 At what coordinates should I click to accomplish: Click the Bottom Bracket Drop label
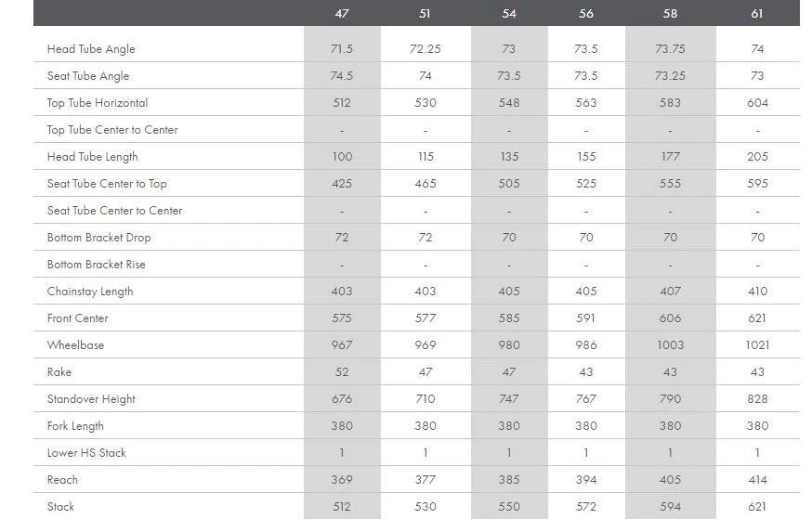point(99,238)
